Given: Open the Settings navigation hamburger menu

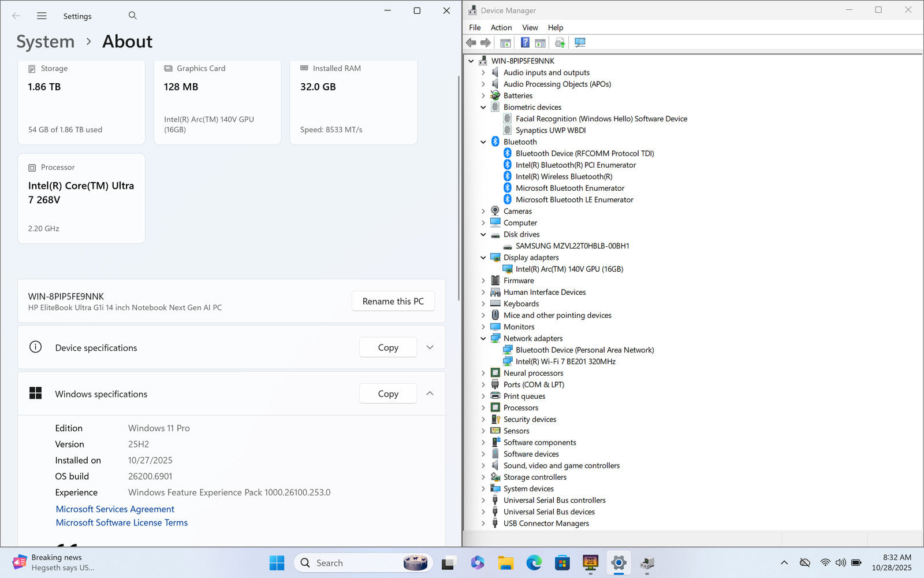Looking at the screenshot, I should point(42,16).
